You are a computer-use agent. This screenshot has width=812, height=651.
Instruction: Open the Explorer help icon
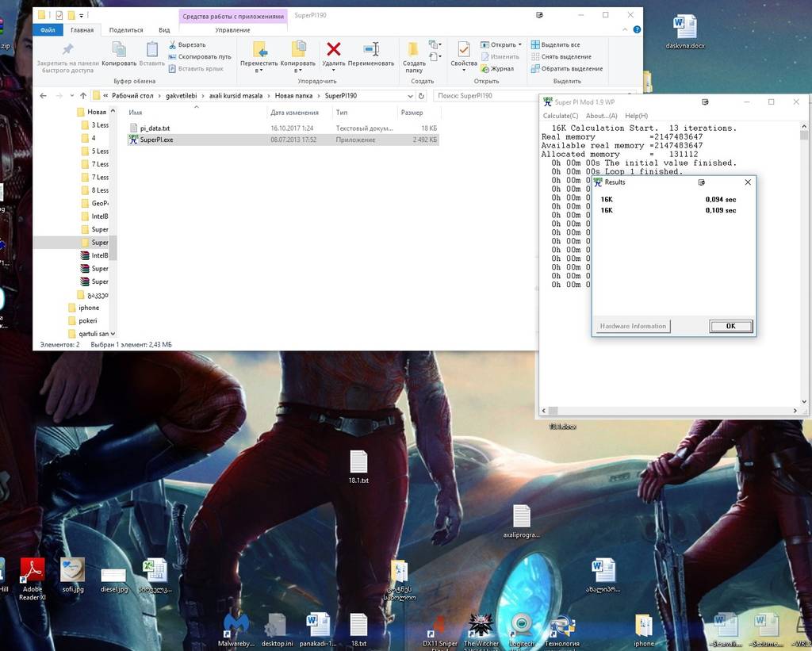point(637,30)
